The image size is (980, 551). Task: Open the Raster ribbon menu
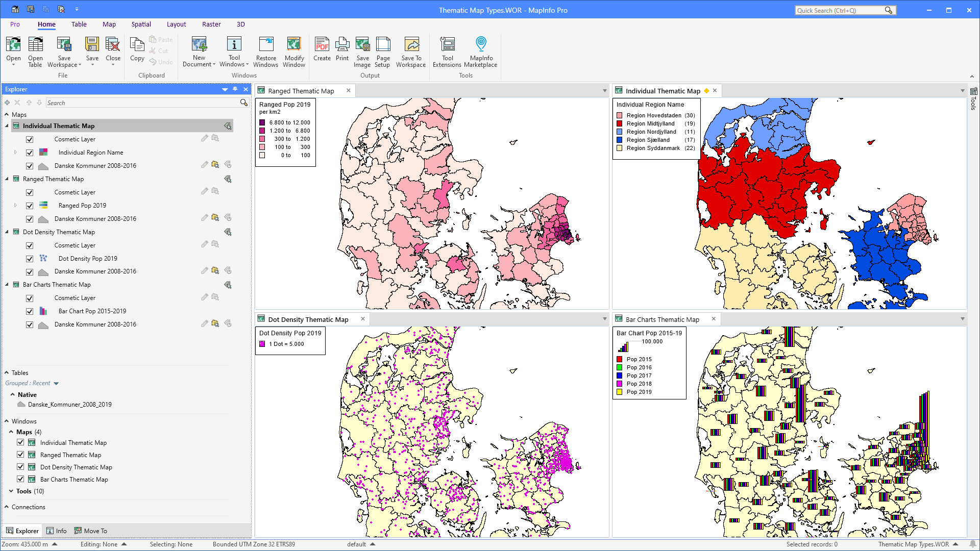pos(211,24)
